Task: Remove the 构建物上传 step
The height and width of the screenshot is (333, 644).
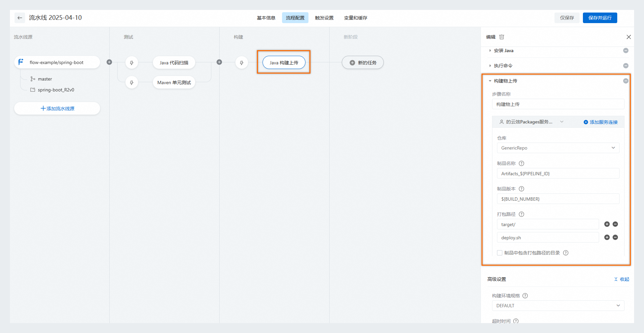Action: click(x=626, y=81)
